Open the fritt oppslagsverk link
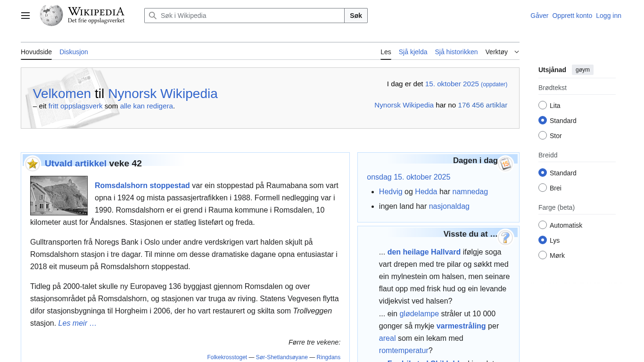Image resolution: width=644 pixels, height=362 pixels. click(75, 106)
